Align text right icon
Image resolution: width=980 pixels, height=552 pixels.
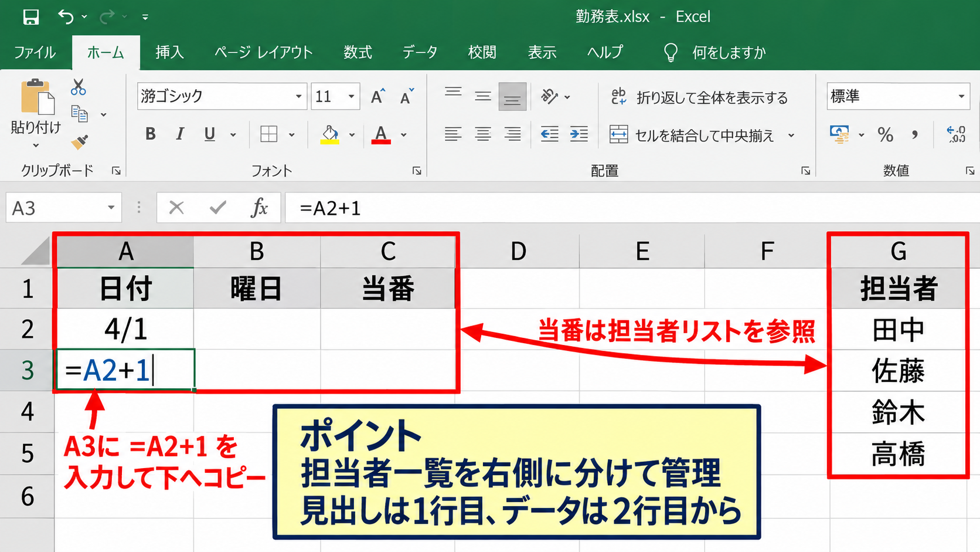[x=513, y=134]
